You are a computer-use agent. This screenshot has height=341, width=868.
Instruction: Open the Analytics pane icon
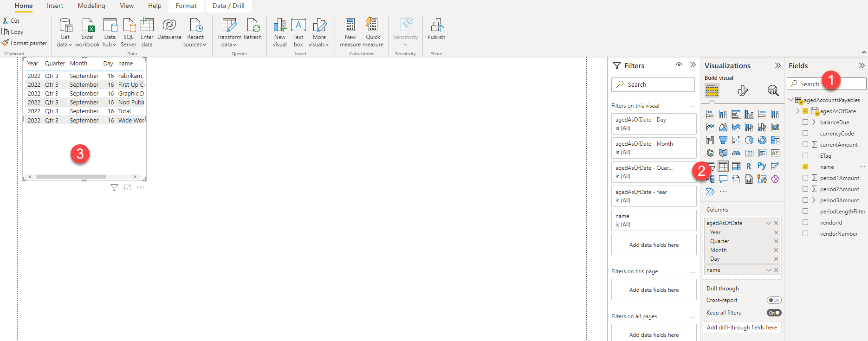click(773, 90)
